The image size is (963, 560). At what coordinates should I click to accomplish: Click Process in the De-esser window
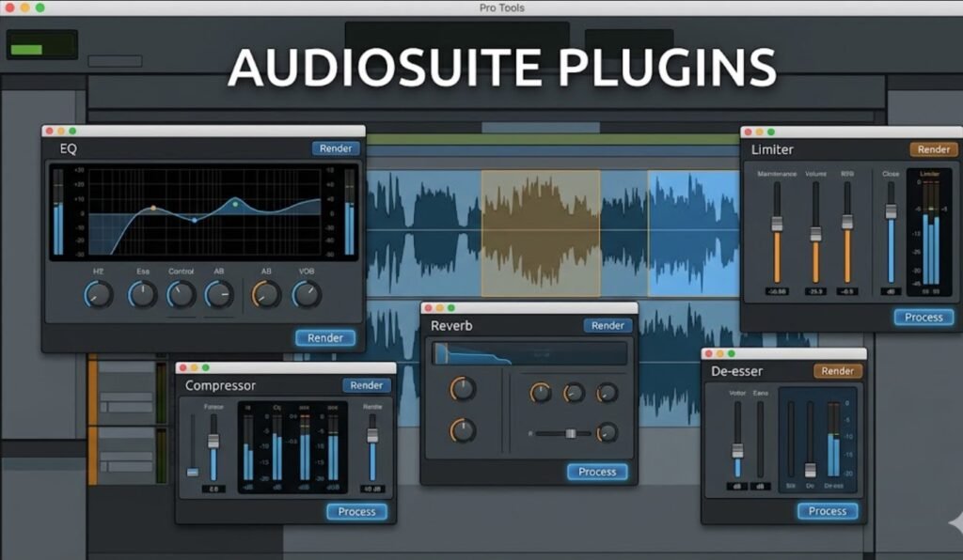828,511
